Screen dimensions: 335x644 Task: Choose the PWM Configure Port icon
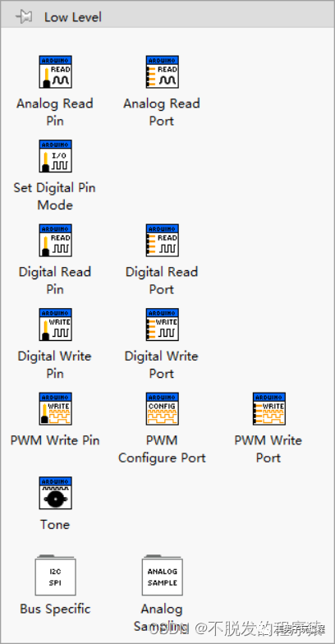[x=163, y=409]
